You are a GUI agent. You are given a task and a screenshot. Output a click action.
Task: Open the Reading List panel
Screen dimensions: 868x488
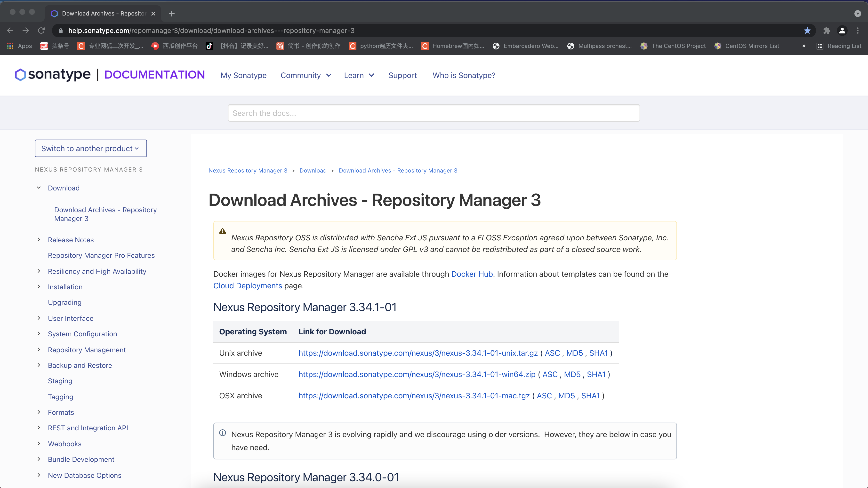839,46
